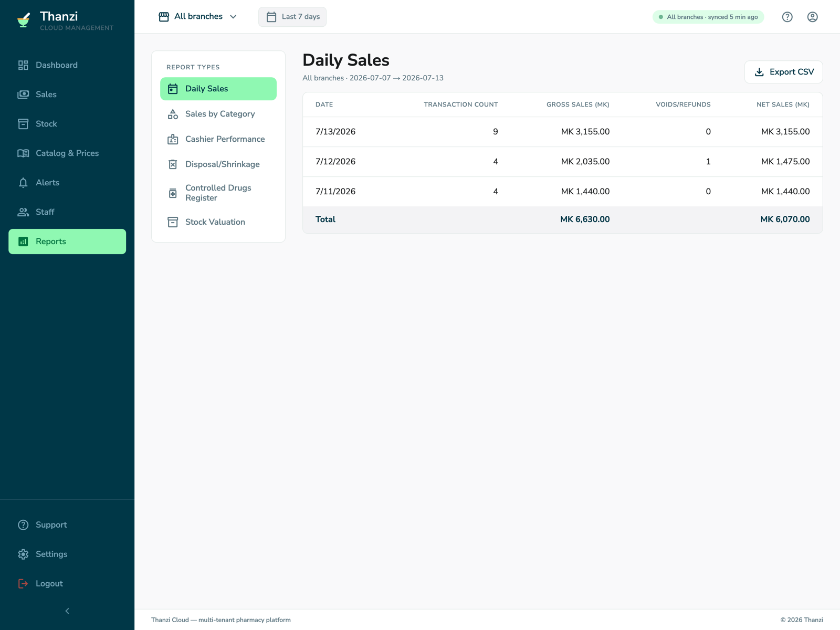840x630 pixels.
Task: Click the Stock box icon in sidebar
Action: [23, 124]
